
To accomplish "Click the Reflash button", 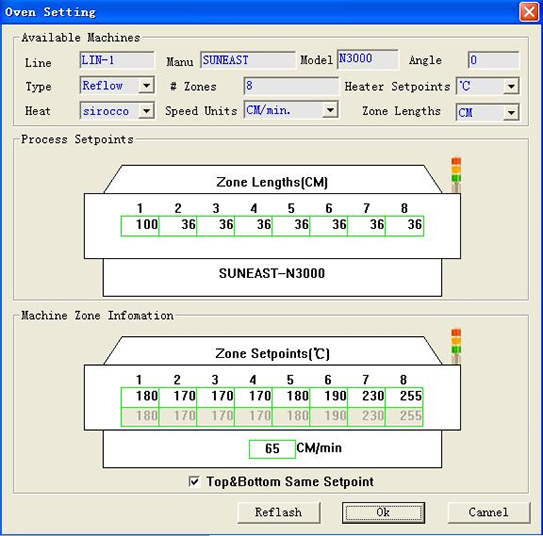I will click(x=279, y=512).
